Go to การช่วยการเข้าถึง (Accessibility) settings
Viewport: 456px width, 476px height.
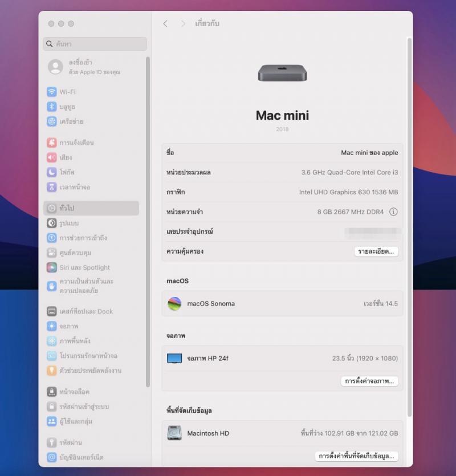coord(76,238)
